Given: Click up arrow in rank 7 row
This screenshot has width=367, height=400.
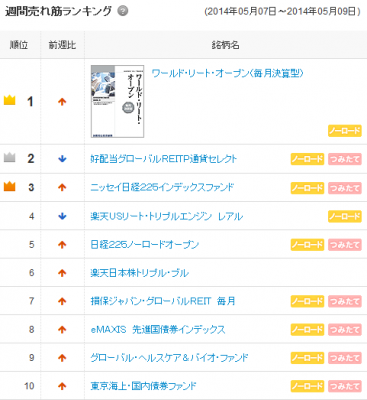Looking at the screenshot, I should pyautogui.click(x=62, y=302).
